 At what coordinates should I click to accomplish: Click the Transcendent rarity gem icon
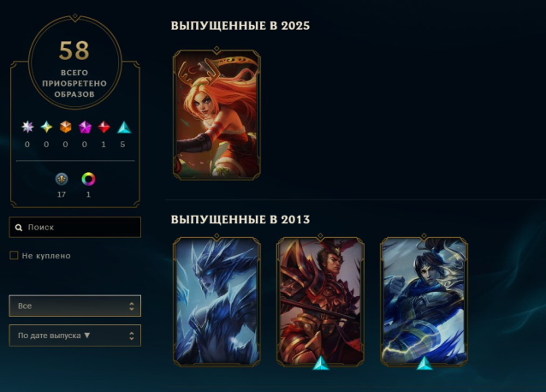pyautogui.click(x=27, y=127)
